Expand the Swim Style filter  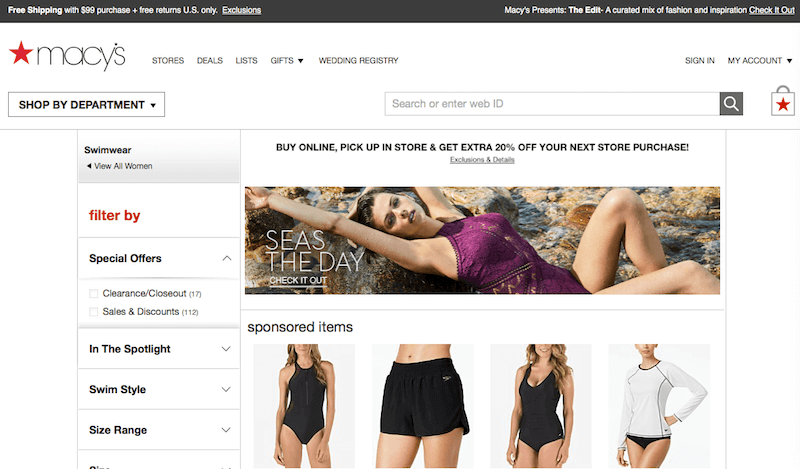[x=226, y=389]
